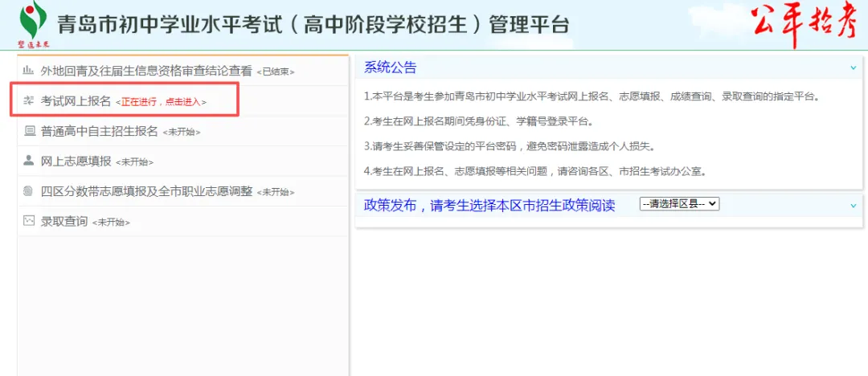868x376 pixels.
Task: Click the icon beside 考试网上报名
Action: click(x=28, y=100)
